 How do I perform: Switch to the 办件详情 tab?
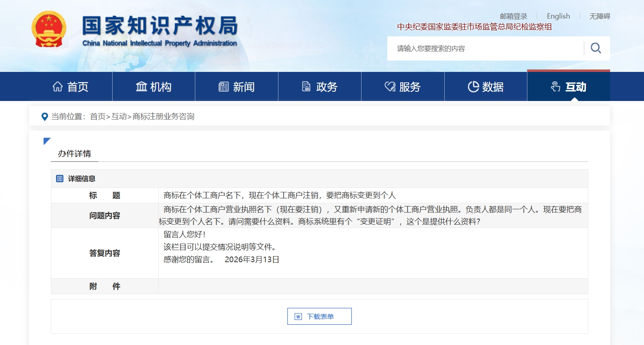point(75,154)
